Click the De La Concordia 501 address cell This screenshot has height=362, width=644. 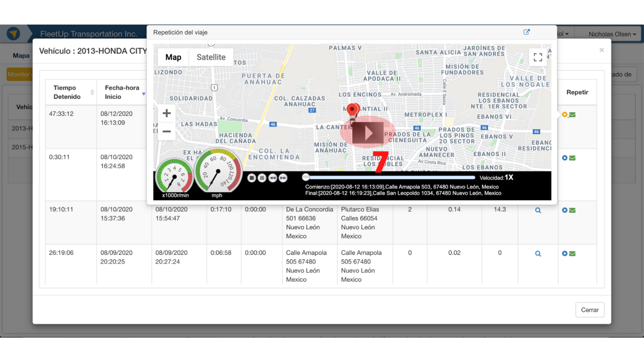point(309,222)
